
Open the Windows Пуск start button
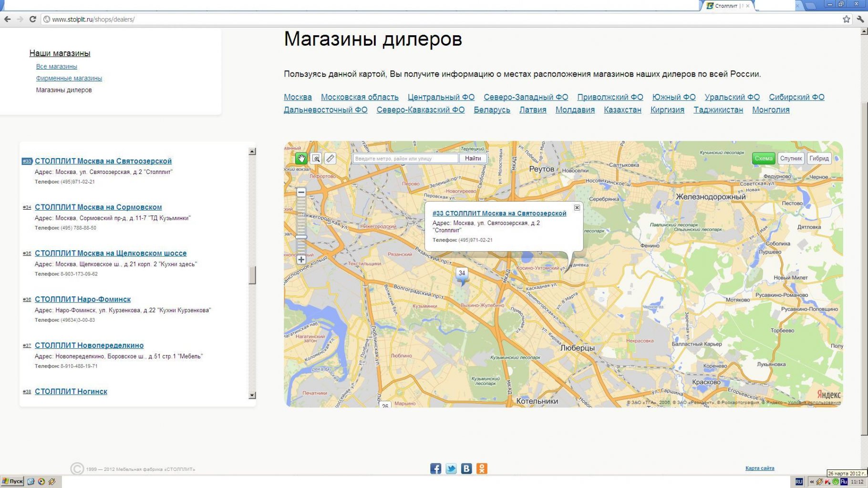[x=12, y=481]
